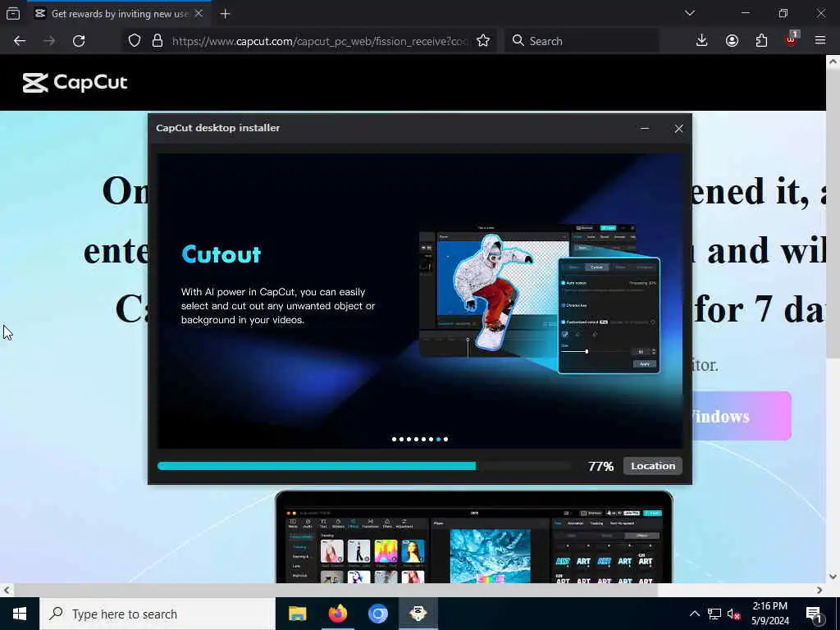Switch to the CapCut installer taskbar icon

(x=418, y=614)
